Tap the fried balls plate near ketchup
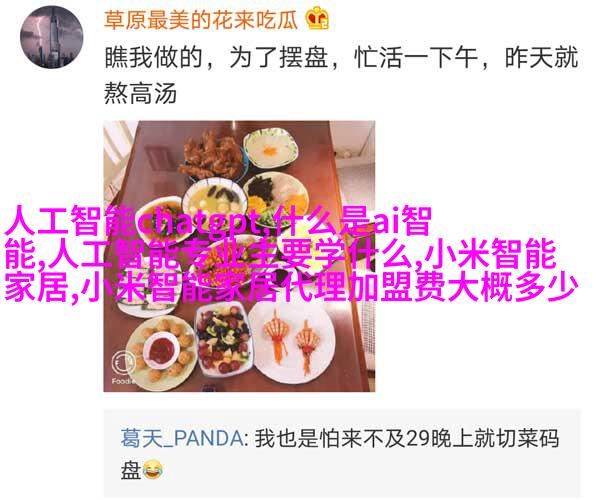This screenshot has height=500, width=600. (x=163, y=349)
